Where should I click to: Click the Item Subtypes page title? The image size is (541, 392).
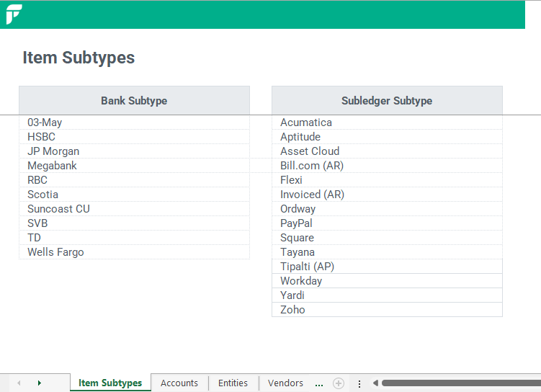[79, 58]
